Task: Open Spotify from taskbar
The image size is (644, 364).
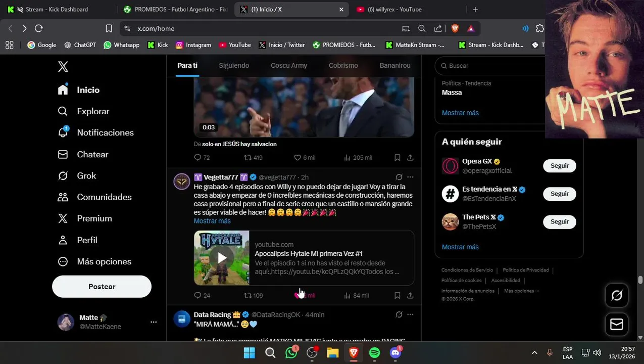Action: click(374, 353)
